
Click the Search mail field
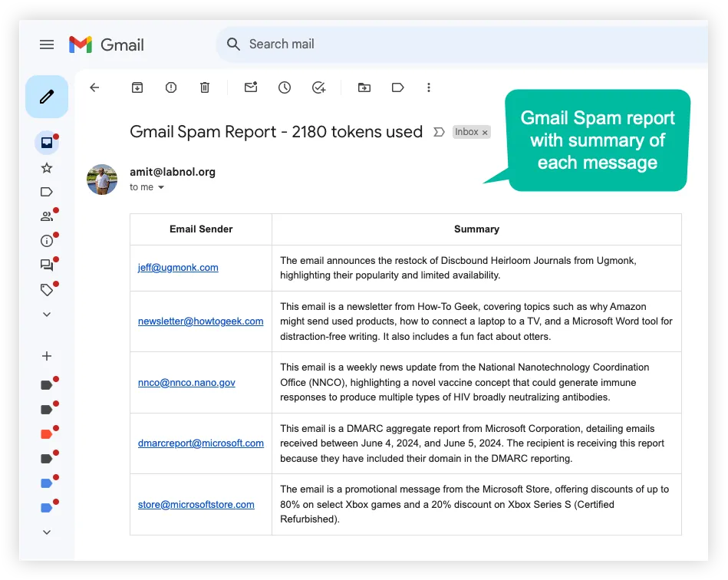coord(345,44)
